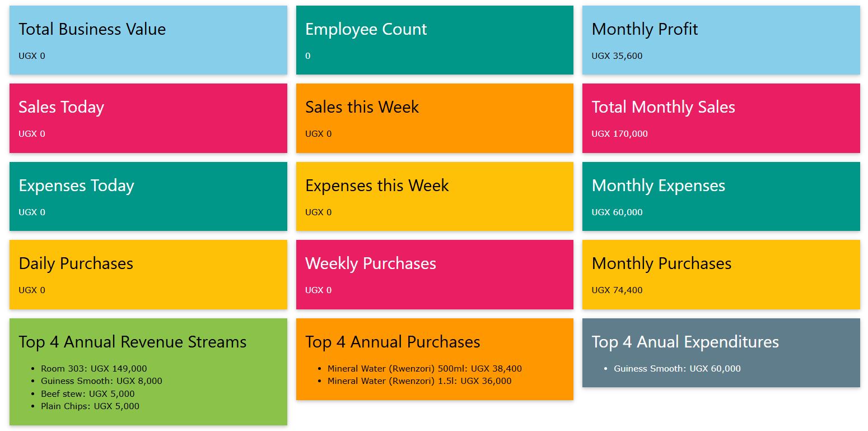868x431 pixels.
Task: Click the Mineral Water 500ml purchase entry
Action: pos(424,368)
